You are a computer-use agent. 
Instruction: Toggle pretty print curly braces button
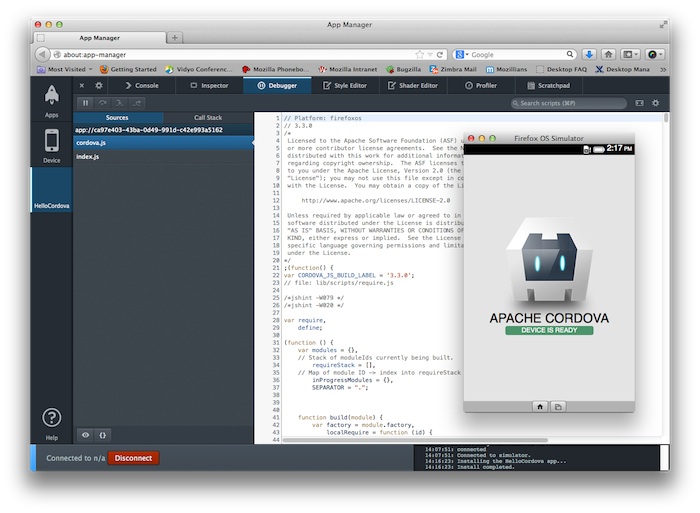[x=103, y=435]
